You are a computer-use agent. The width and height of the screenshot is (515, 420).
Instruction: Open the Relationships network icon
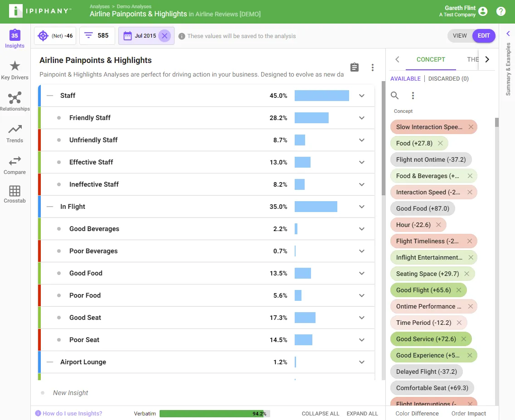click(15, 98)
